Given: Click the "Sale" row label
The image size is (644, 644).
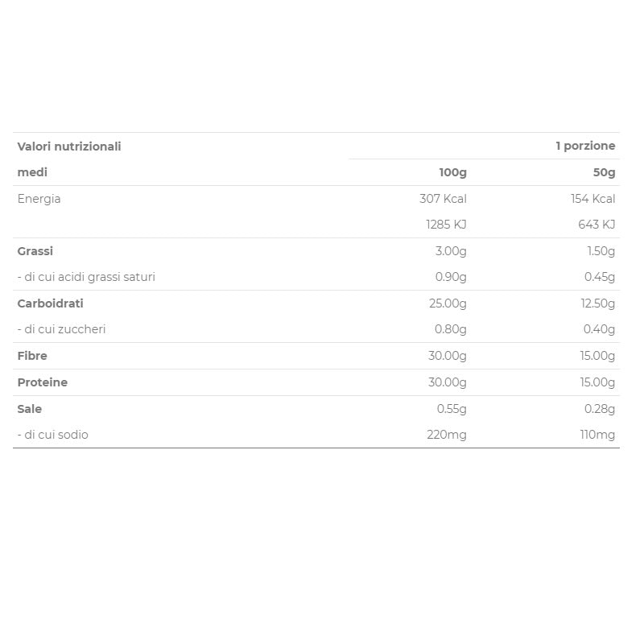Looking at the screenshot, I should point(30,409).
